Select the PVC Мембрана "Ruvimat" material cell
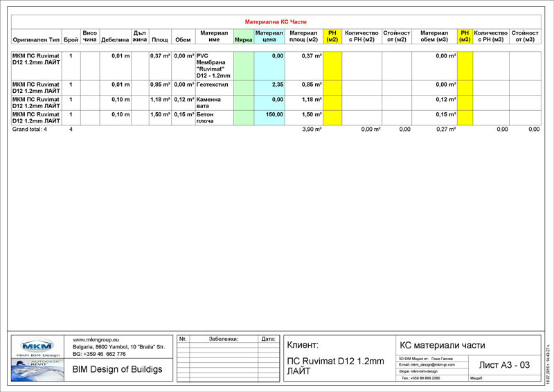 click(214, 66)
